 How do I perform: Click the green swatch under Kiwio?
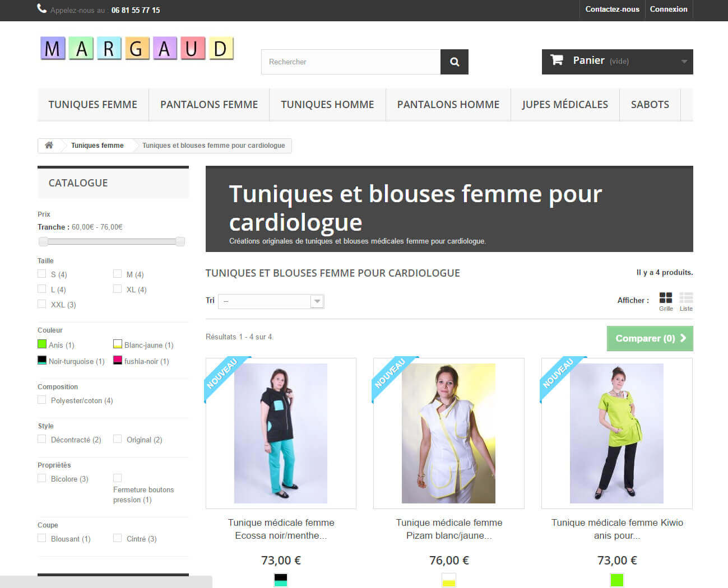point(617,580)
